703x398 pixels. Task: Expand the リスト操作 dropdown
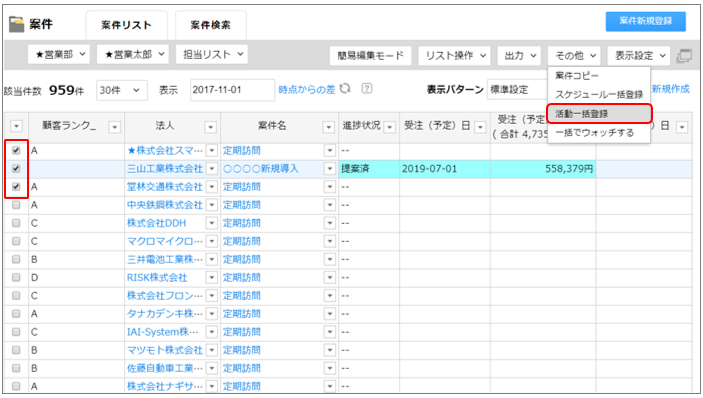(x=454, y=56)
